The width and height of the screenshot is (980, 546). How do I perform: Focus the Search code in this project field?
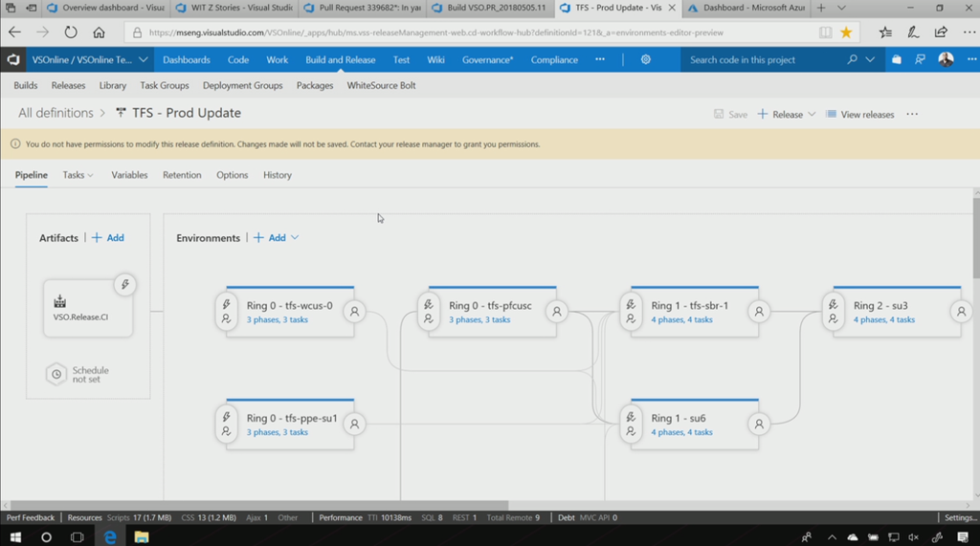pos(763,60)
